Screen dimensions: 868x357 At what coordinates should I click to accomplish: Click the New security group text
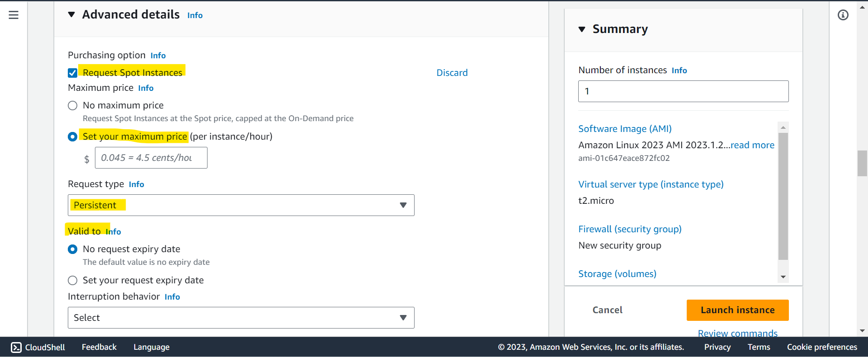click(620, 245)
